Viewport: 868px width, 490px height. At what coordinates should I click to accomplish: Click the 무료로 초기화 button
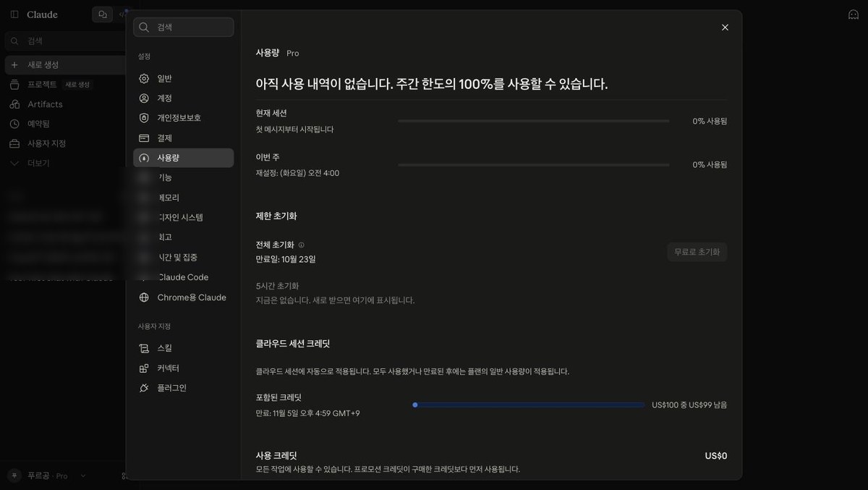(x=697, y=252)
